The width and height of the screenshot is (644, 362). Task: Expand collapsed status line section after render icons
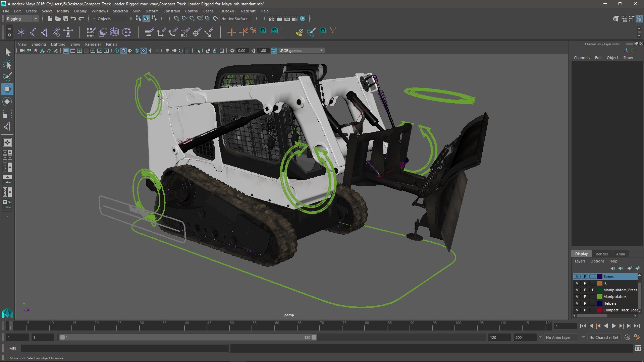pyautogui.click(x=309, y=19)
